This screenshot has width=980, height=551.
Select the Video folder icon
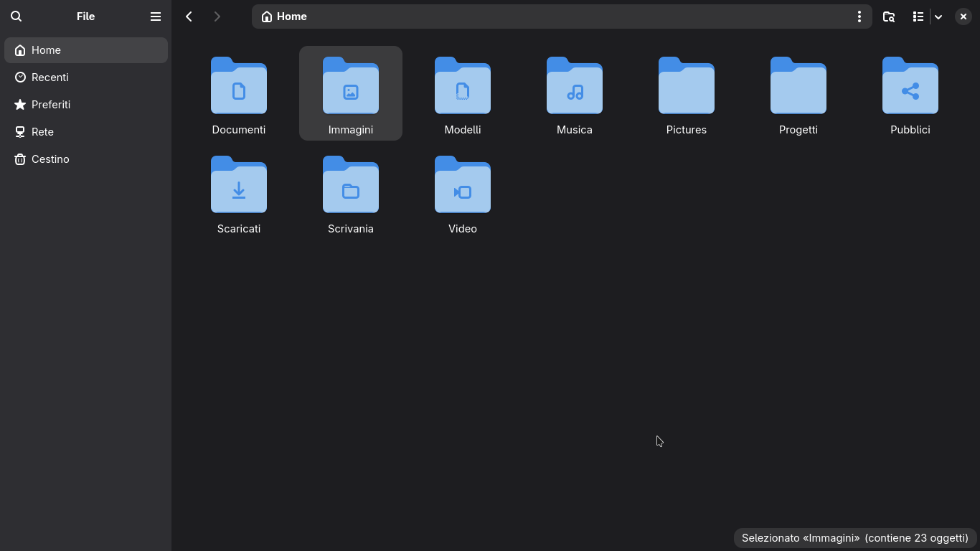tap(463, 184)
